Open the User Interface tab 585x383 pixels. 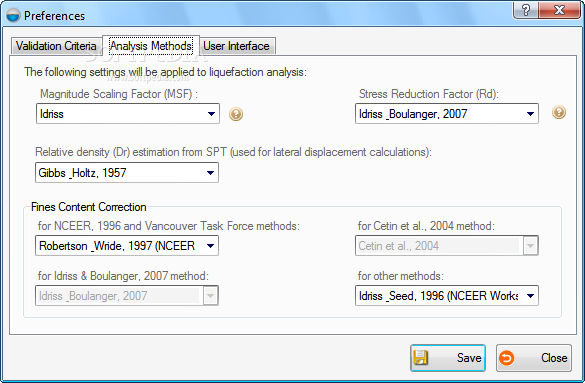pos(236,46)
